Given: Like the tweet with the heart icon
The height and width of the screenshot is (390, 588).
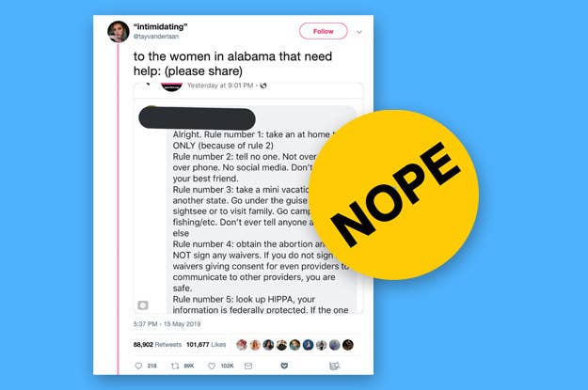Looking at the screenshot, I should coord(212,366).
